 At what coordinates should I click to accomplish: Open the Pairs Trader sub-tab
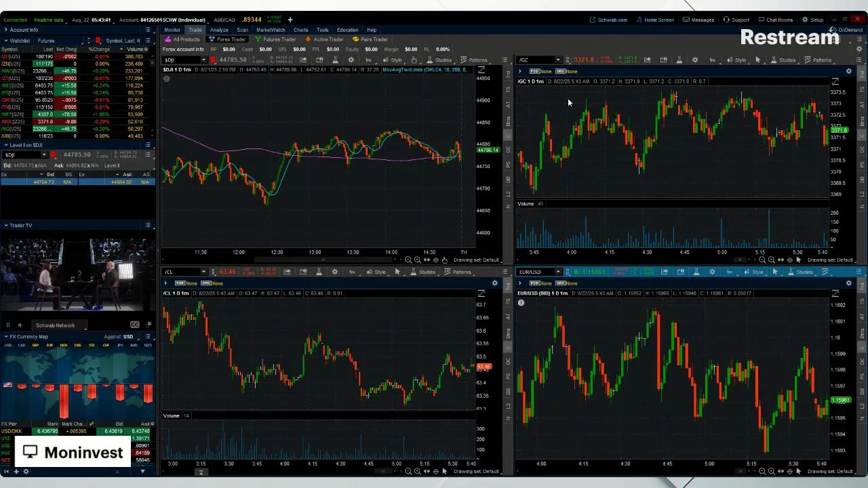click(x=370, y=39)
